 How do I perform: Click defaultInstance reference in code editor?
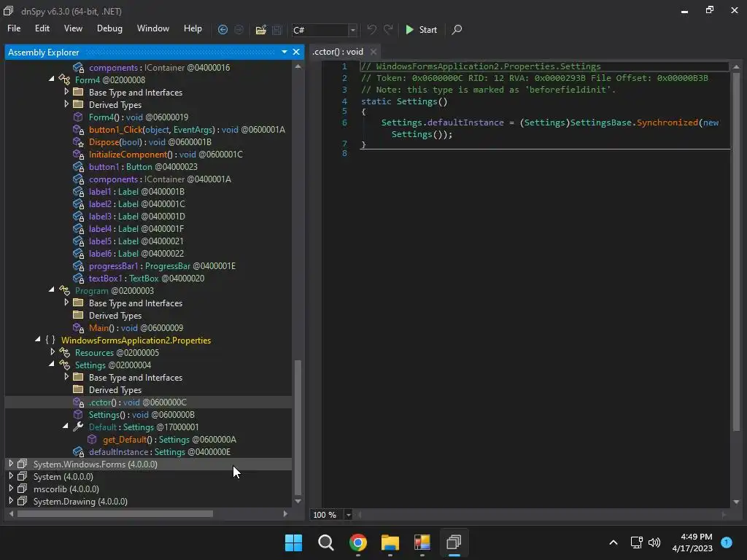465,122
